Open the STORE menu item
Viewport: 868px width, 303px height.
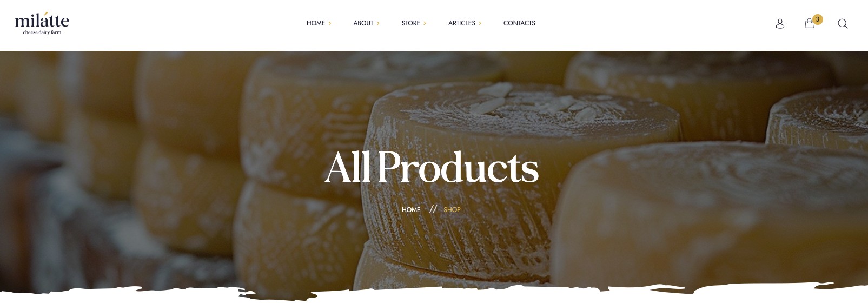411,23
